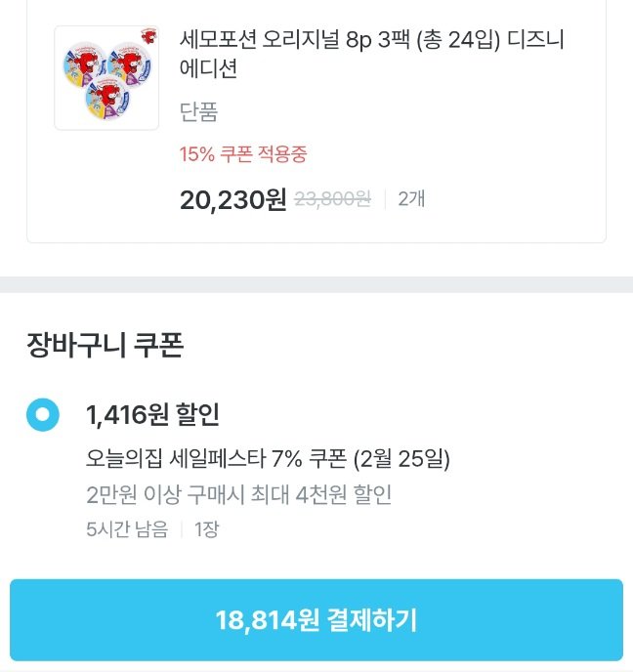633x672 pixels.
Task: Tap the 5시간 남음 remaining time
Action: (x=127, y=529)
